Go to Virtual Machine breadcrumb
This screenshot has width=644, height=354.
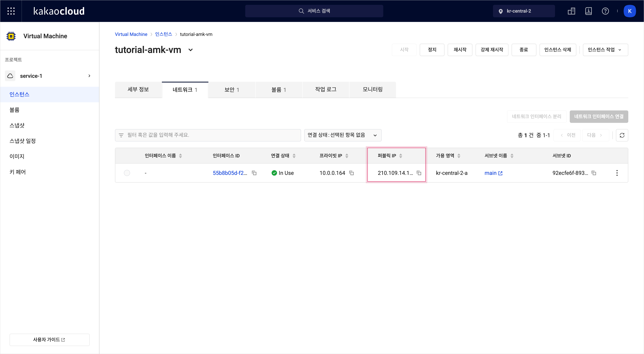click(131, 34)
